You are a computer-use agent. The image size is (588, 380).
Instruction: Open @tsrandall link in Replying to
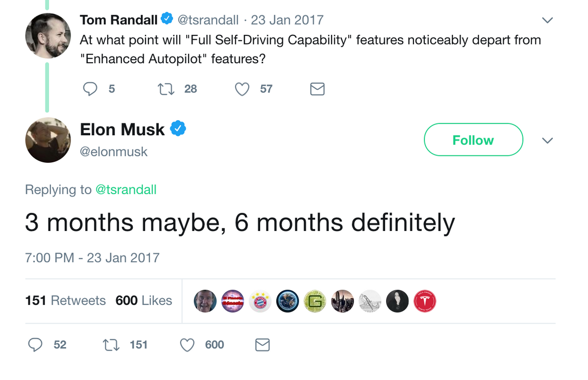(x=125, y=190)
